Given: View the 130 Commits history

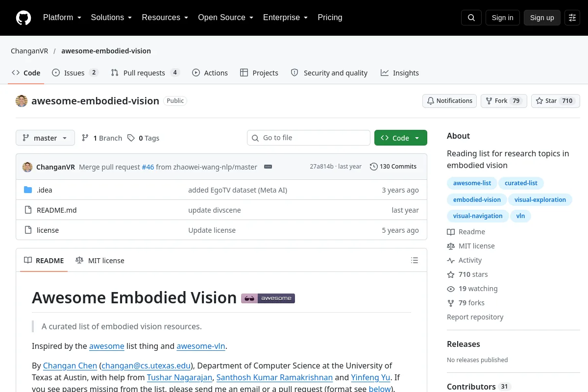Looking at the screenshot, I should click(x=393, y=167).
